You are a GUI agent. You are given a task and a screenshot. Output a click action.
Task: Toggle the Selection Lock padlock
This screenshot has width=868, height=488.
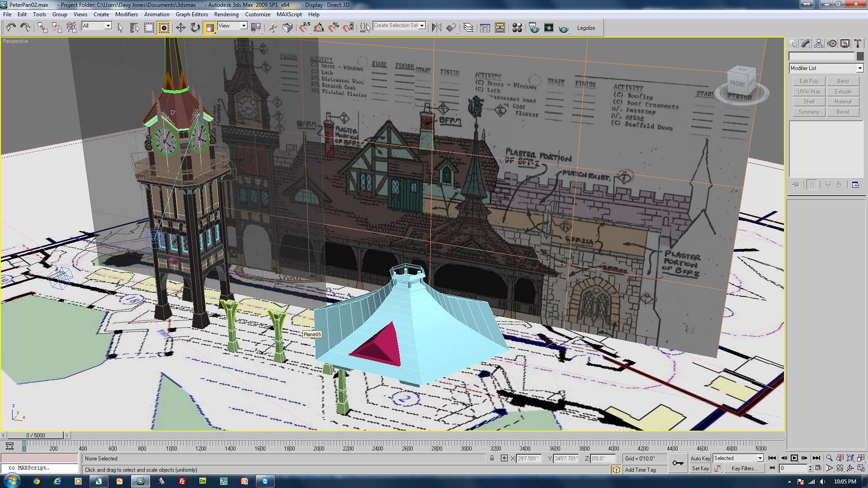point(492,458)
